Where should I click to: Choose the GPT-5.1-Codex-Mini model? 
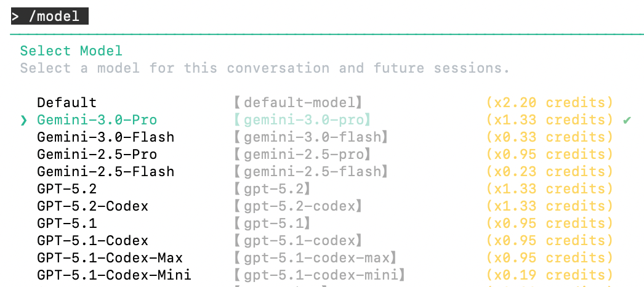[114, 275]
